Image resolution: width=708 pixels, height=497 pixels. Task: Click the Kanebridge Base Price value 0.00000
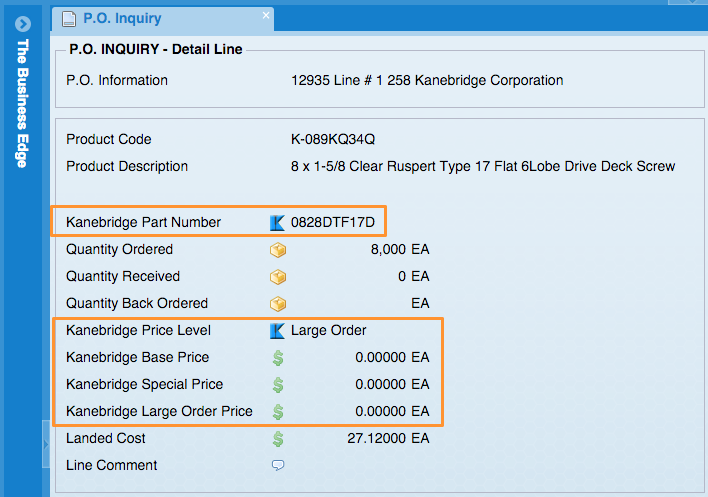click(x=380, y=358)
